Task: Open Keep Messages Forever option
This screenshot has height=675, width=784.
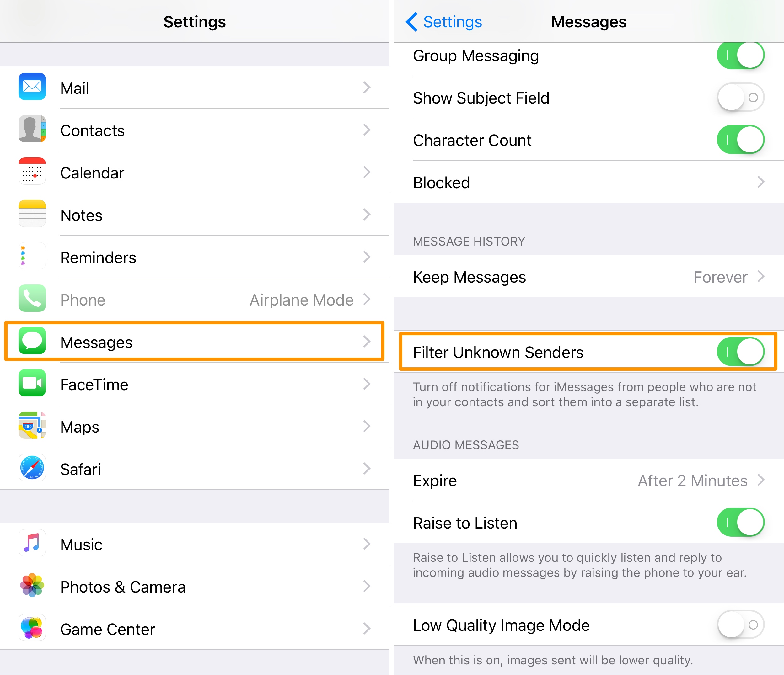Action: [x=589, y=277]
